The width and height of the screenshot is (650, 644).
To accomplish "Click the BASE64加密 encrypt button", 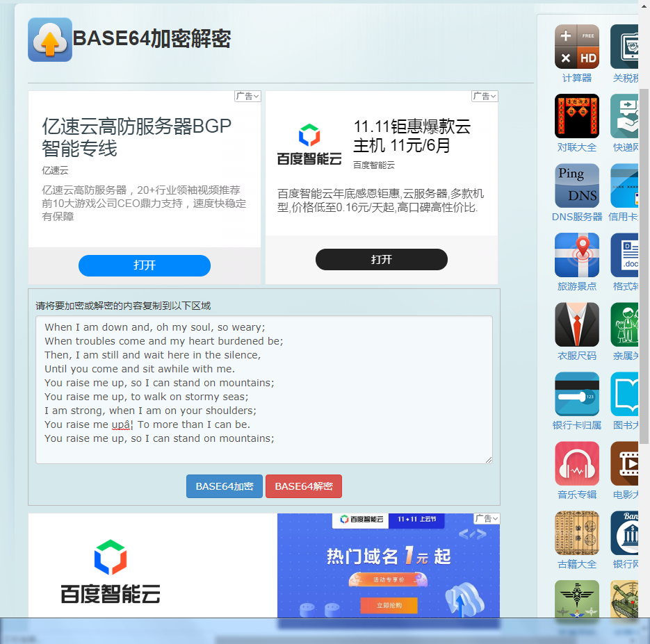I will tap(225, 486).
